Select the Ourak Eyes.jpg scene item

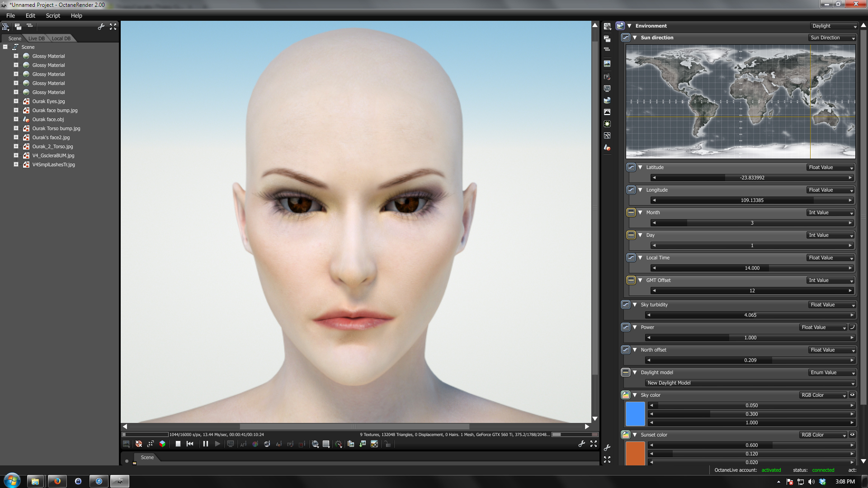tap(48, 101)
